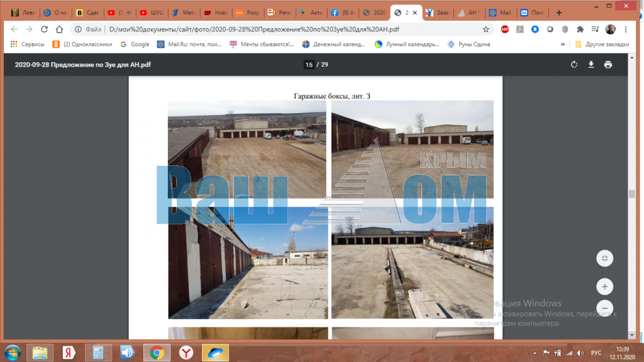Image resolution: width=644 pixels, height=362 pixels.
Task: Print the PDF document
Action: [608, 65]
